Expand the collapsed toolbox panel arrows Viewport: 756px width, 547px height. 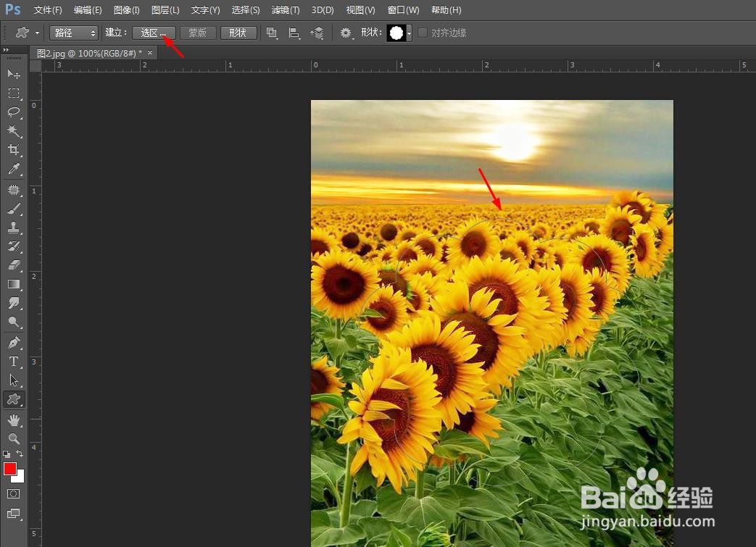tap(6, 50)
